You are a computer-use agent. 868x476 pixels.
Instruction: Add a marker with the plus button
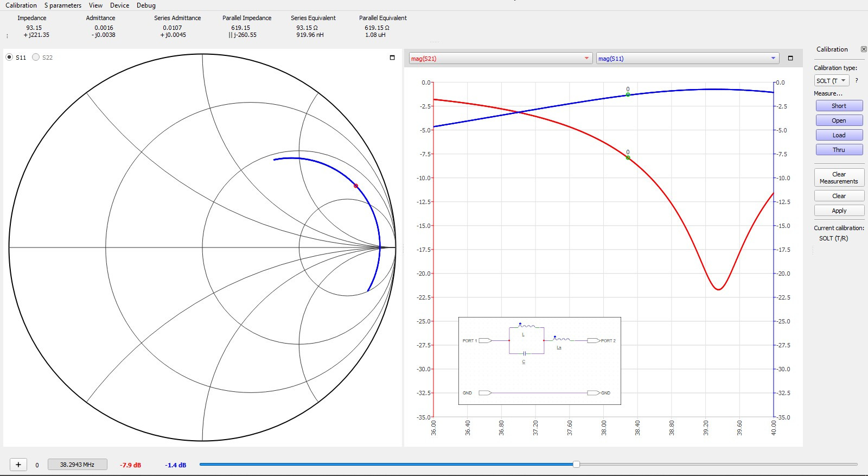point(18,465)
